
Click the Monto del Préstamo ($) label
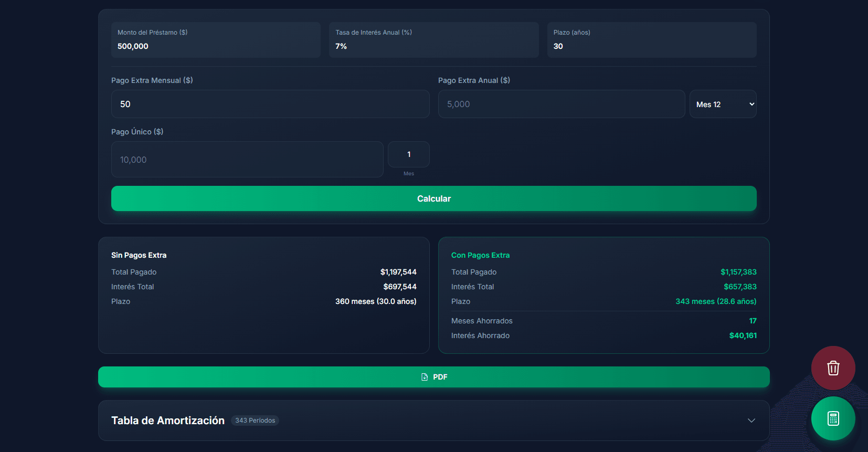pos(152,33)
